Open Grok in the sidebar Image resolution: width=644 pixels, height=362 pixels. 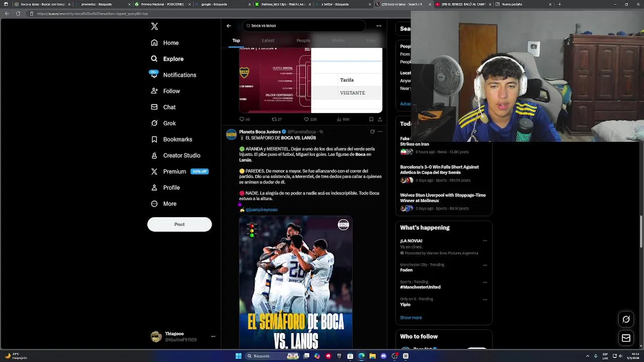164,123
